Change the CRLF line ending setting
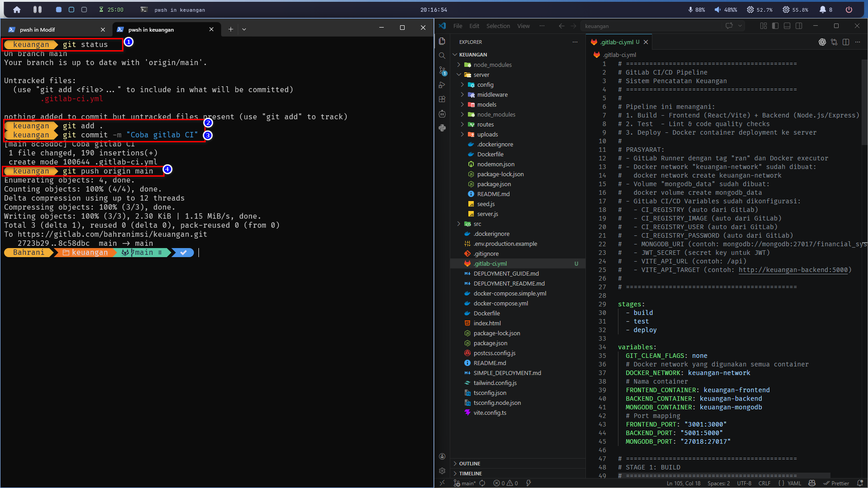 click(764, 483)
